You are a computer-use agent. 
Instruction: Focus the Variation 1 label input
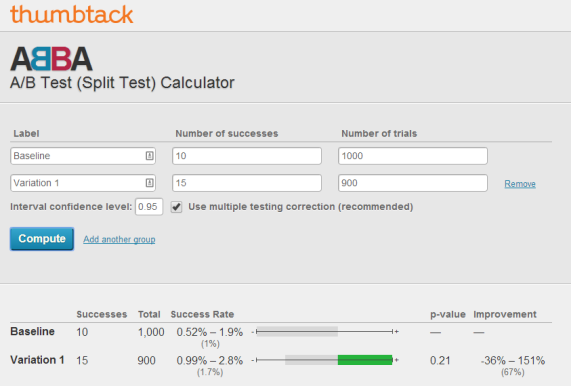point(83,183)
